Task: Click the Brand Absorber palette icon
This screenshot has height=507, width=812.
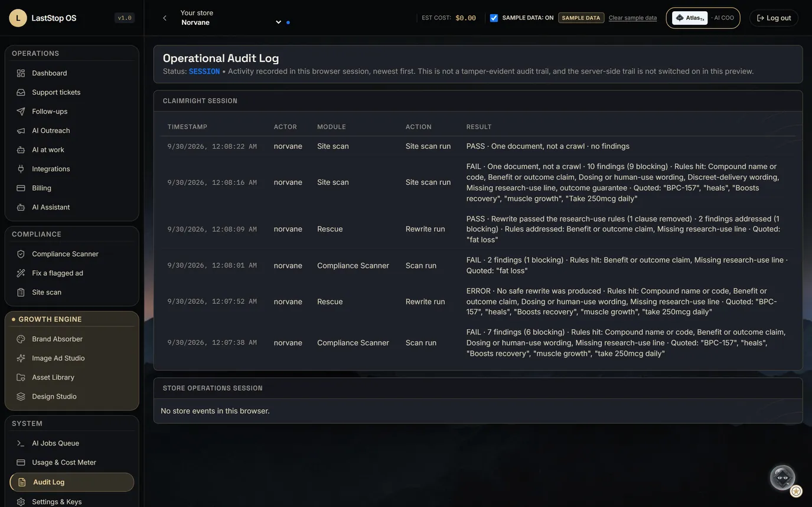Action: coord(21,339)
